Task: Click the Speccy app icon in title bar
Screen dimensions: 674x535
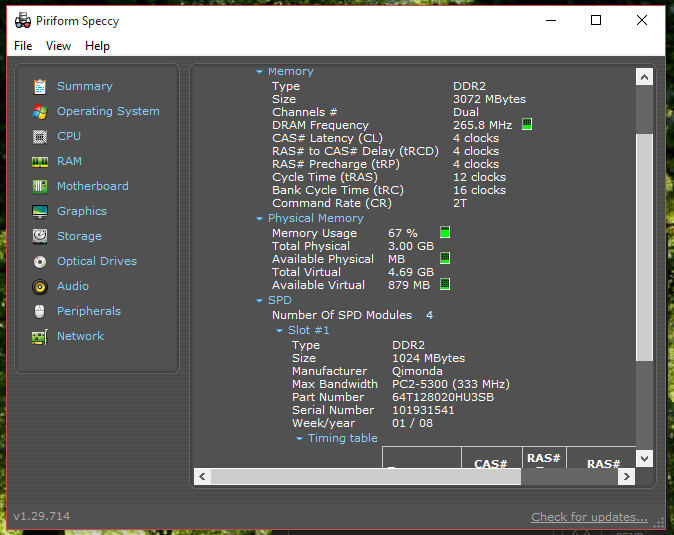Action: tap(23, 21)
